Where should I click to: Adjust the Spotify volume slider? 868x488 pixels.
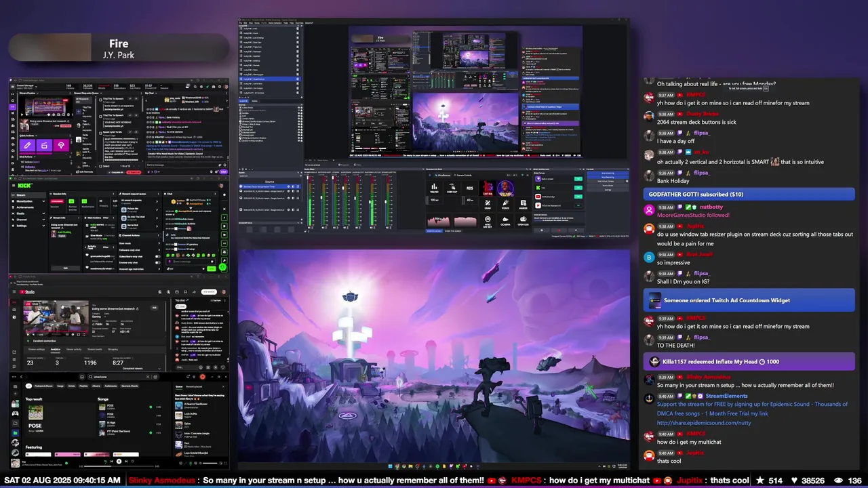[x=210, y=463]
